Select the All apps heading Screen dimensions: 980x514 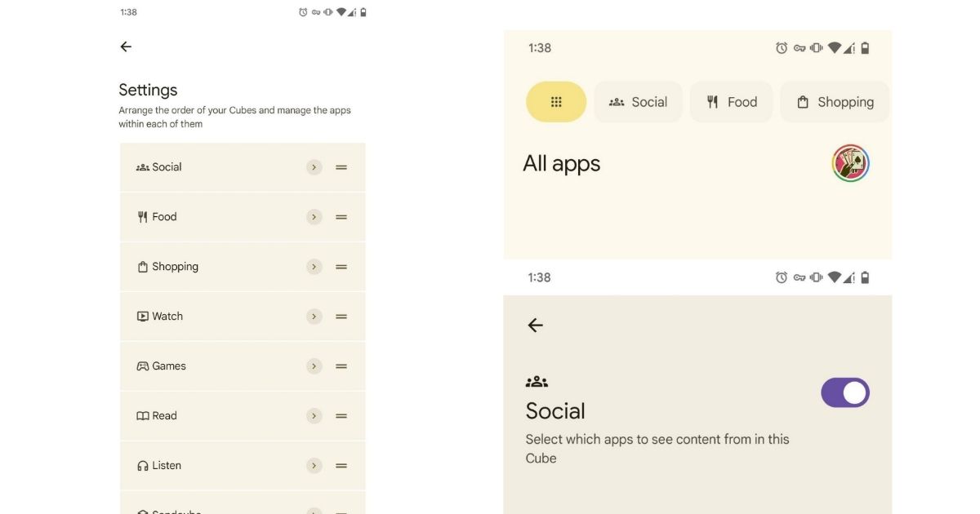562,164
